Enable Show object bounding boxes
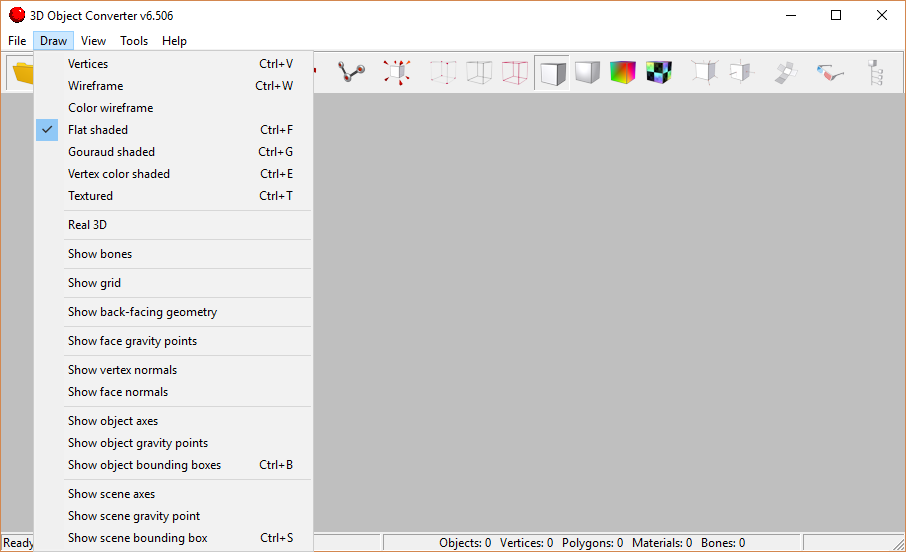This screenshot has width=906, height=552. click(x=173, y=465)
